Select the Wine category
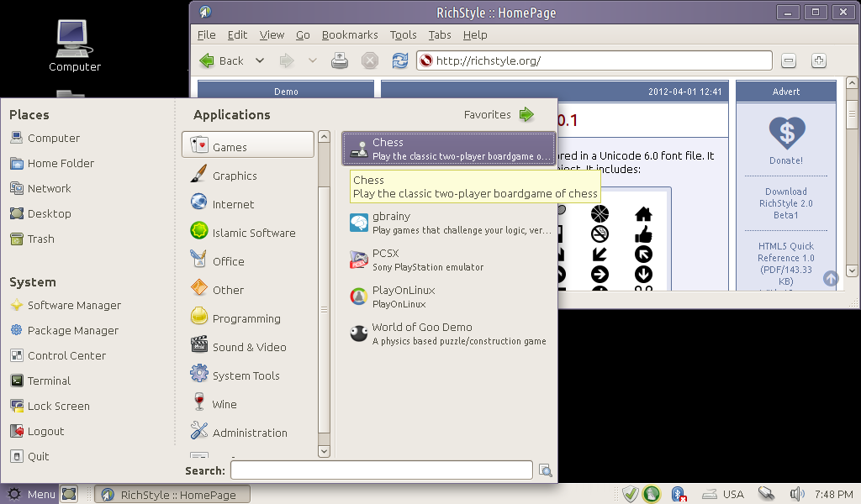Image resolution: width=861 pixels, height=504 pixels. (x=248, y=404)
